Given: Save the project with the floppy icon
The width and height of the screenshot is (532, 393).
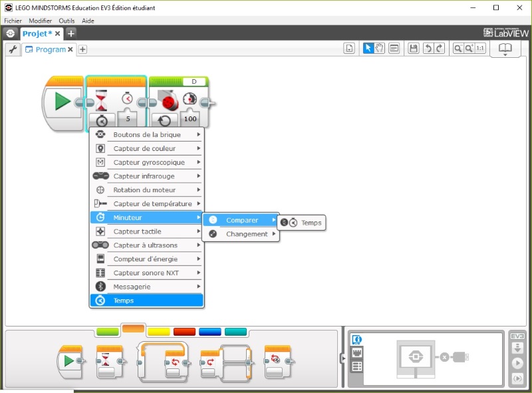Looking at the screenshot, I should pyautogui.click(x=413, y=48).
